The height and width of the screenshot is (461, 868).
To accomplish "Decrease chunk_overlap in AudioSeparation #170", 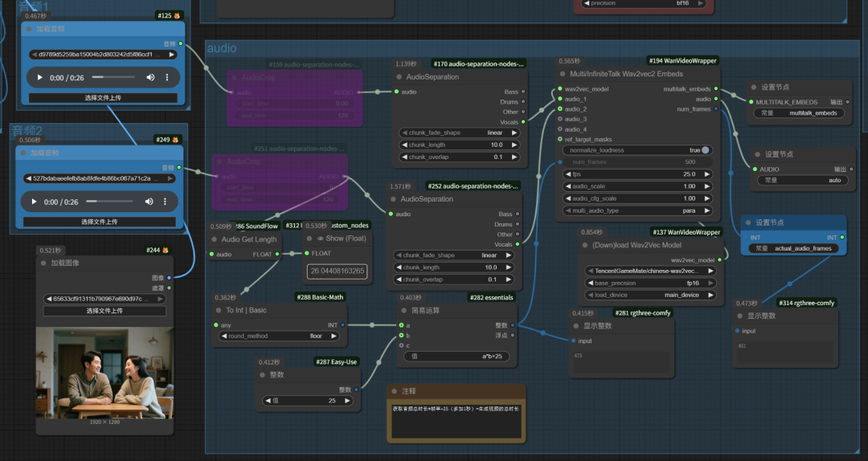I will 404,157.
